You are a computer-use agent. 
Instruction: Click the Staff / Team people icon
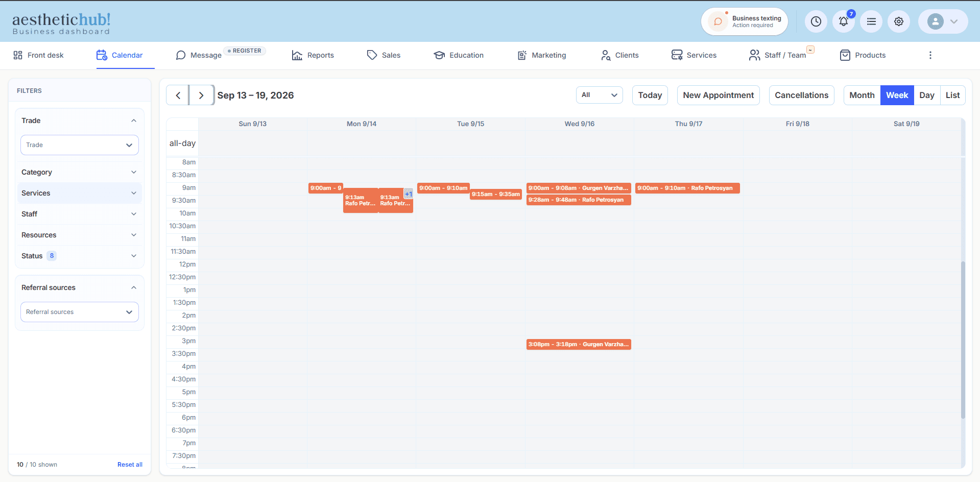[755, 55]
